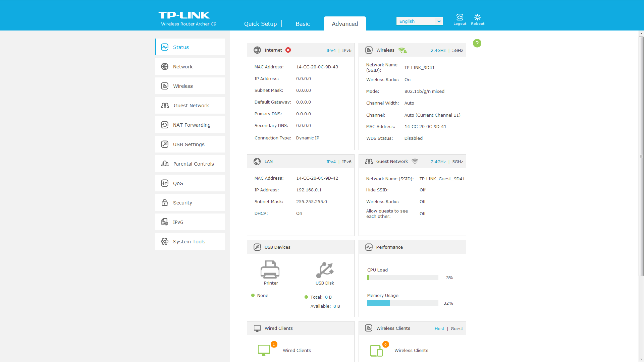Show Guest list in Wireless Clients

457,328
